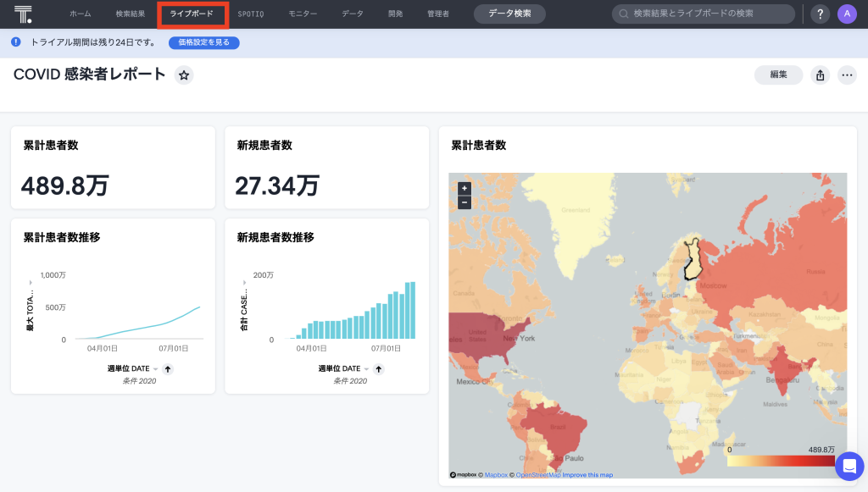Click the ThoughtSpot logo icon
The width and height of the screenshot is (868, 492).
click(x=23, y=14)
